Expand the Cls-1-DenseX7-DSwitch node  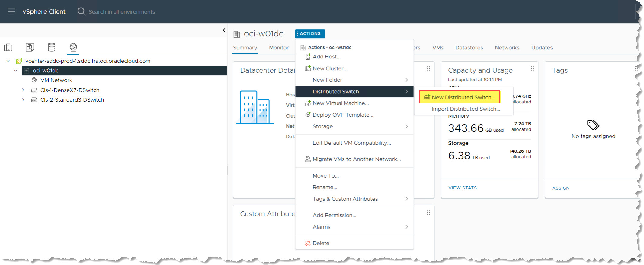(23, 90)
